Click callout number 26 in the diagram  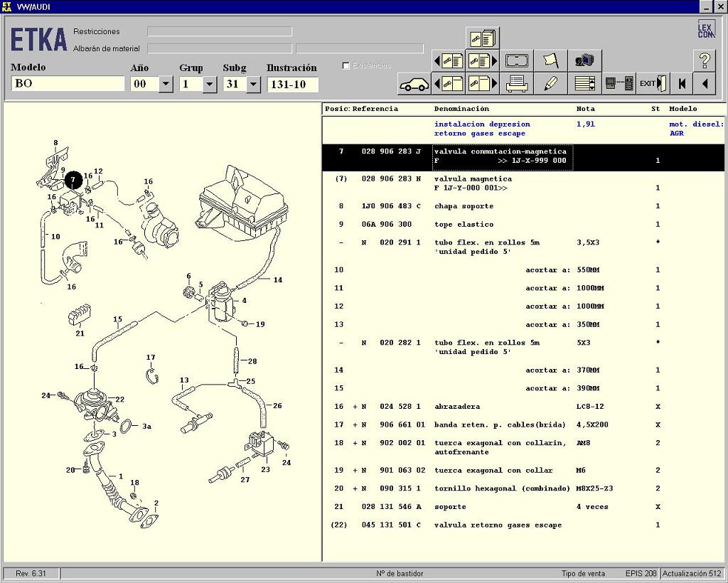[277, 406]
